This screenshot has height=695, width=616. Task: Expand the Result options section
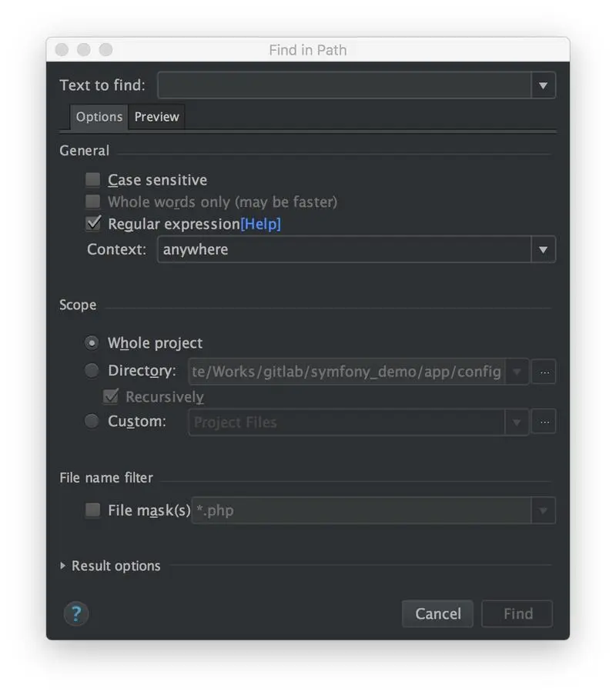(x=63, y=566)
